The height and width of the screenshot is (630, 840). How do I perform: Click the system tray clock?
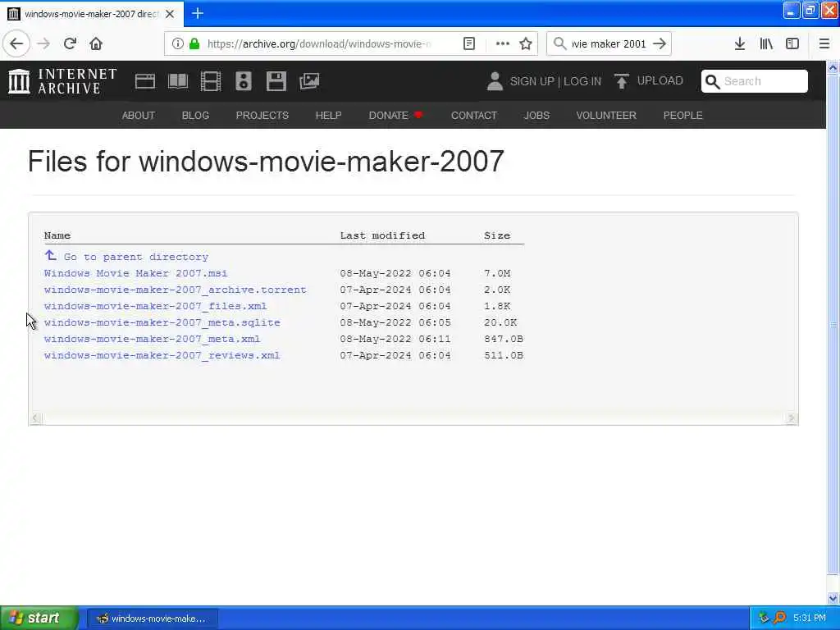pos(810,619)
